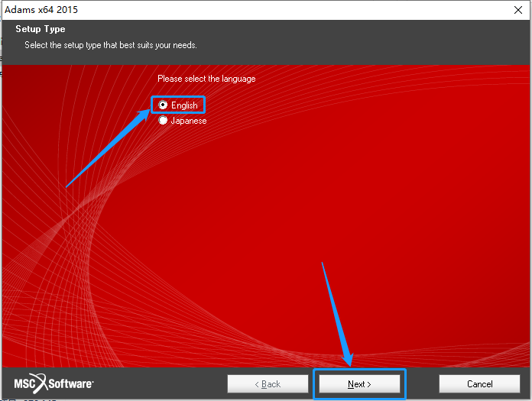This screenshot has width=532, height=401.
Task: Click the English label text
Action: 184,105
